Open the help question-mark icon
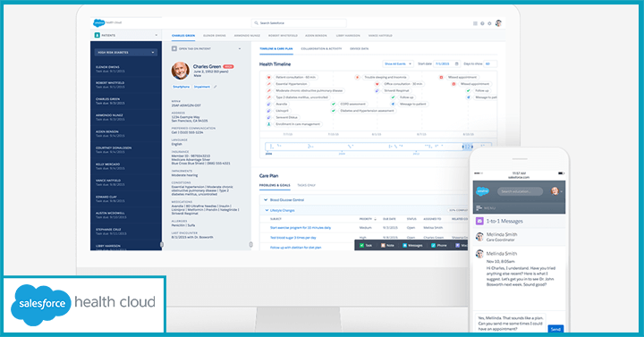The width and height of the screenshot is (644, 337). pos(483,23)
